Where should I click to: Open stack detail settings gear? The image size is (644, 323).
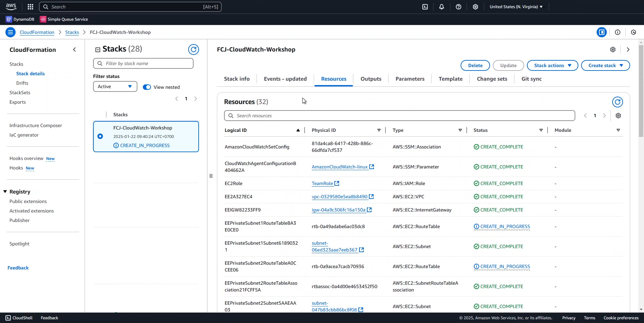(x=613, y=49)
